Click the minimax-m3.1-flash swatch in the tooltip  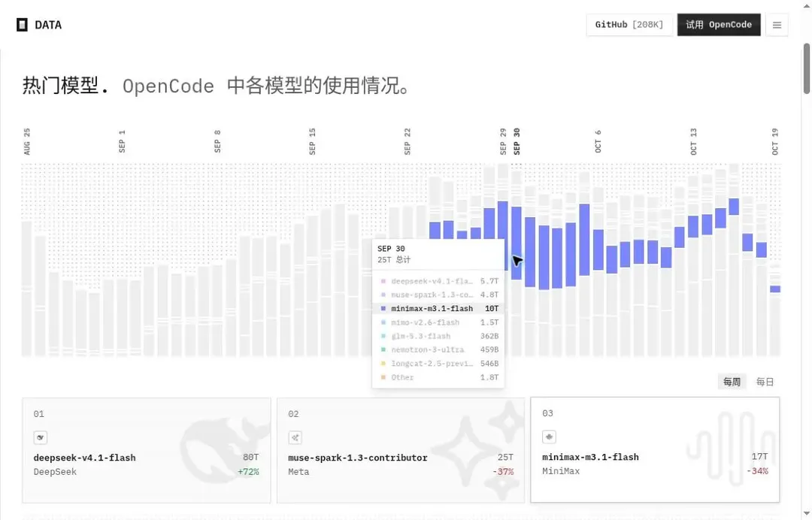click(383, 308)
